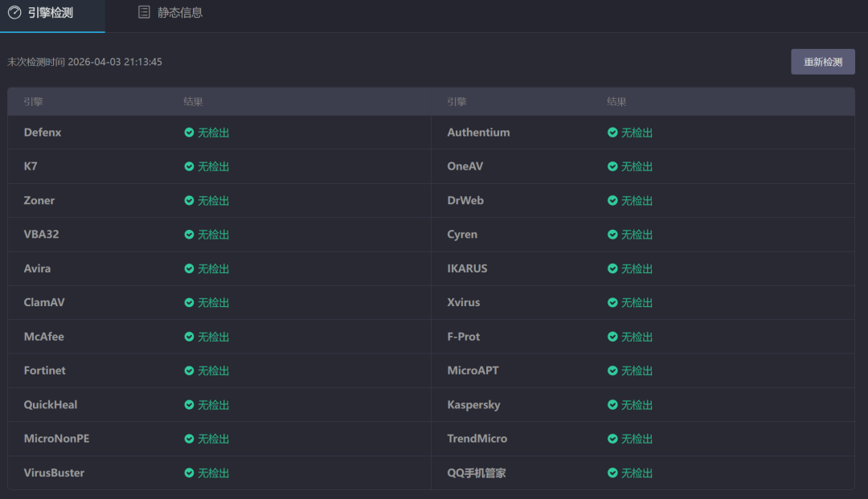Image resolution: width=868 pixels, height=499 pixels.
Task: Click green check icon in QQ手机管家 row
Action: 612,473
